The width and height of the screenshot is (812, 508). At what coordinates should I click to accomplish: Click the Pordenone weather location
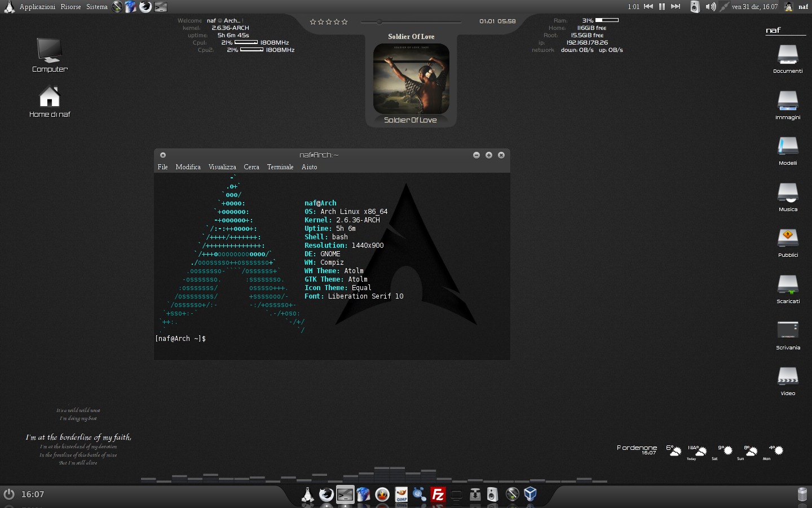pyautogui.click(x=637, y=448)
